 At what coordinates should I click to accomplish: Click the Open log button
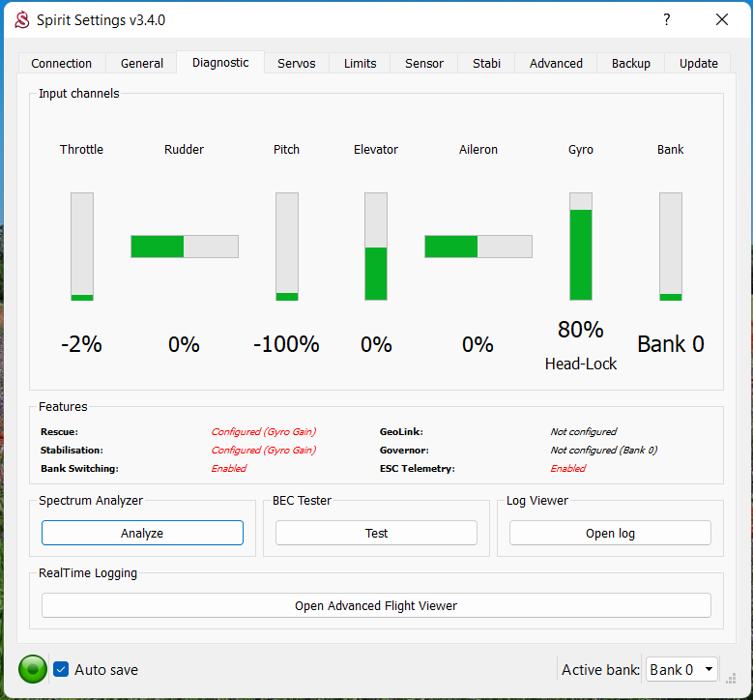click(x=610, y=533)
